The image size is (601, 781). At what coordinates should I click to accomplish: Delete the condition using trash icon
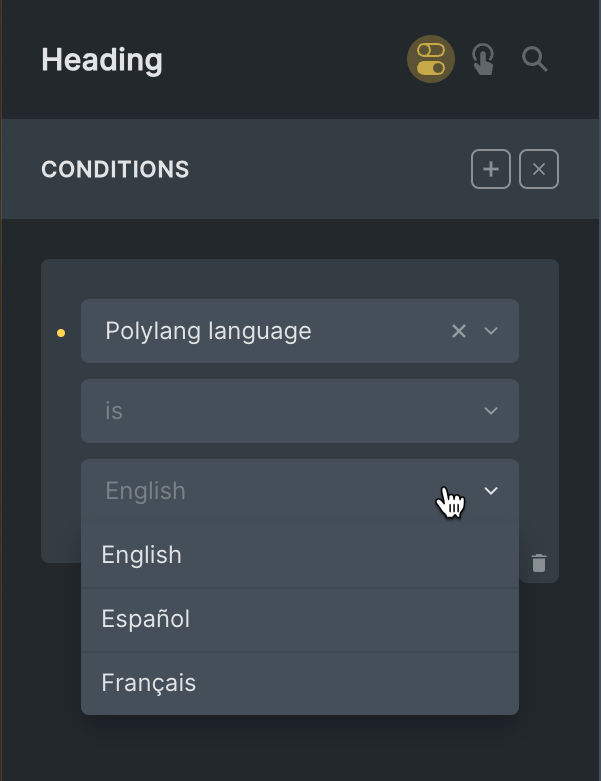[539, 563]
